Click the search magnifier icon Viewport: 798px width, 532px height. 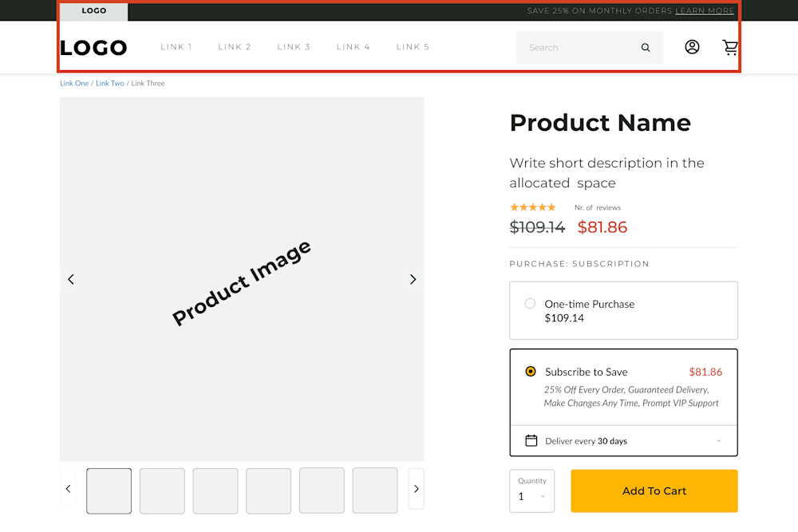point(646,48)
